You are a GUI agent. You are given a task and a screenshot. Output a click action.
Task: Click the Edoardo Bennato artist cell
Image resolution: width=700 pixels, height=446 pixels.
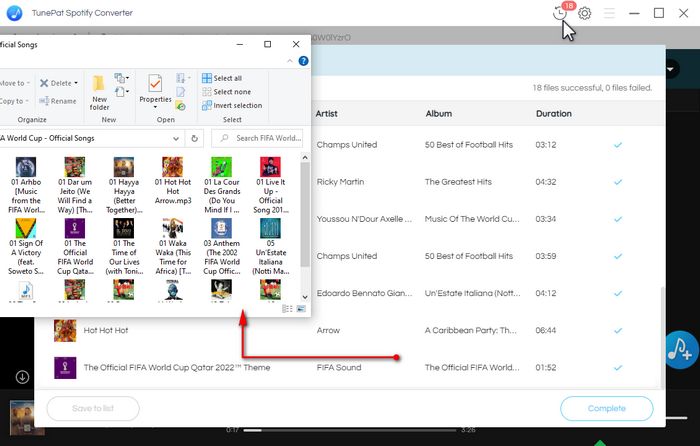click(x=364, y=293)
